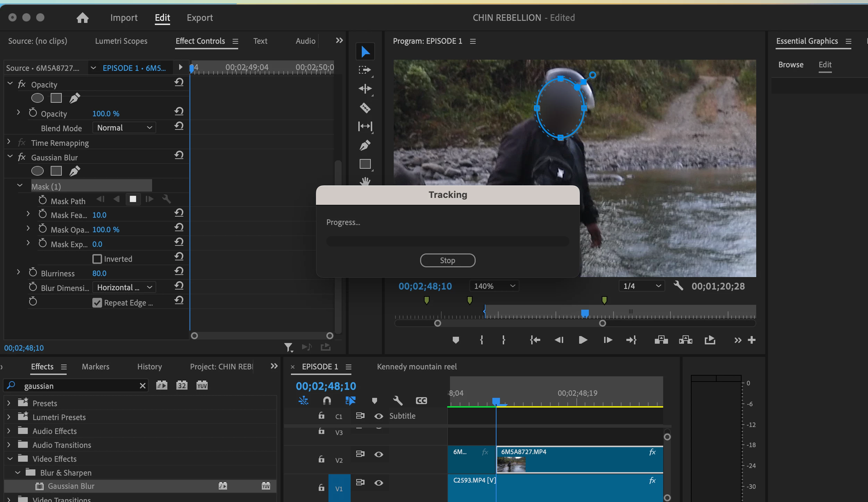Select the Razor tool in the toolbar
This screenshot has height=502, width=868.
pyautogui.click(x=365, y=108)
